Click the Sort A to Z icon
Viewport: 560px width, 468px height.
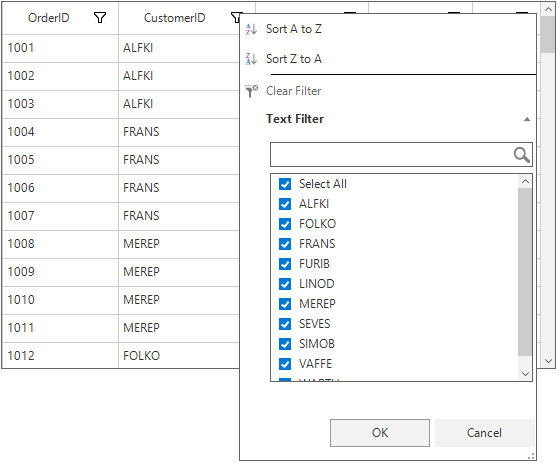click(251, 29)
